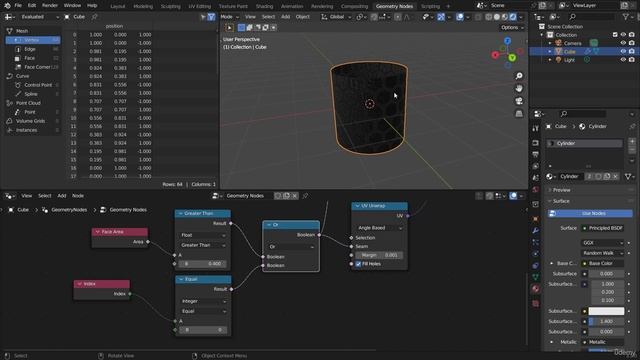This screenshot has height=360, width=640.
Task: Adjust the Subsurface 1.400 value slider
Action: pos(606,321)
